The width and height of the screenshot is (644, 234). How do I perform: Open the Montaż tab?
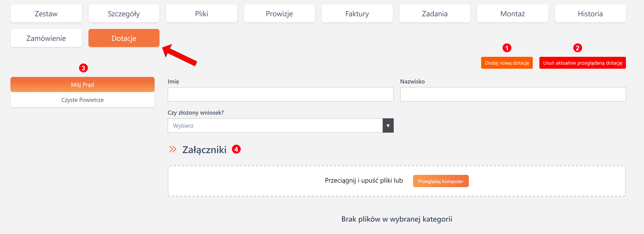[512, 14]
